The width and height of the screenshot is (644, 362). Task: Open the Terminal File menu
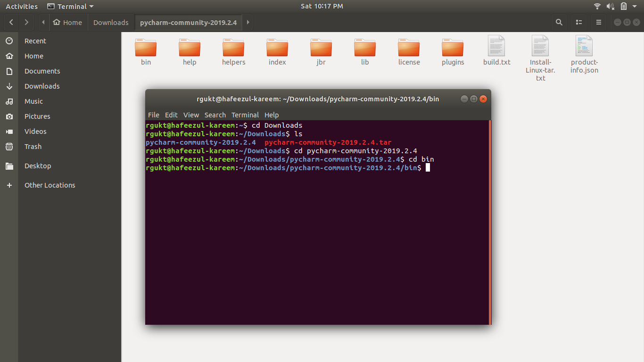pyautogui.click(x=154, y=115)
